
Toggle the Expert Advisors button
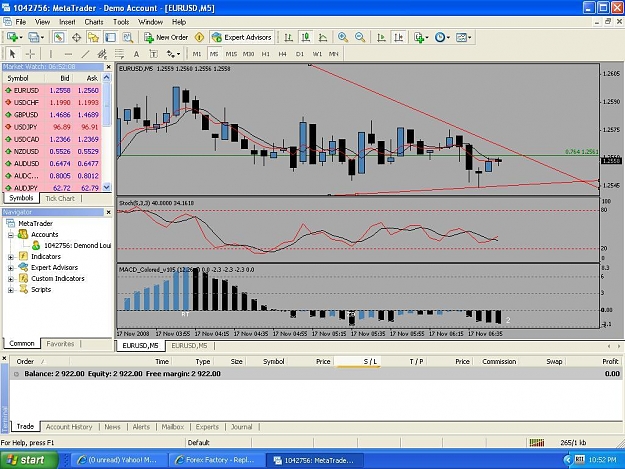(x=242, y=37)
